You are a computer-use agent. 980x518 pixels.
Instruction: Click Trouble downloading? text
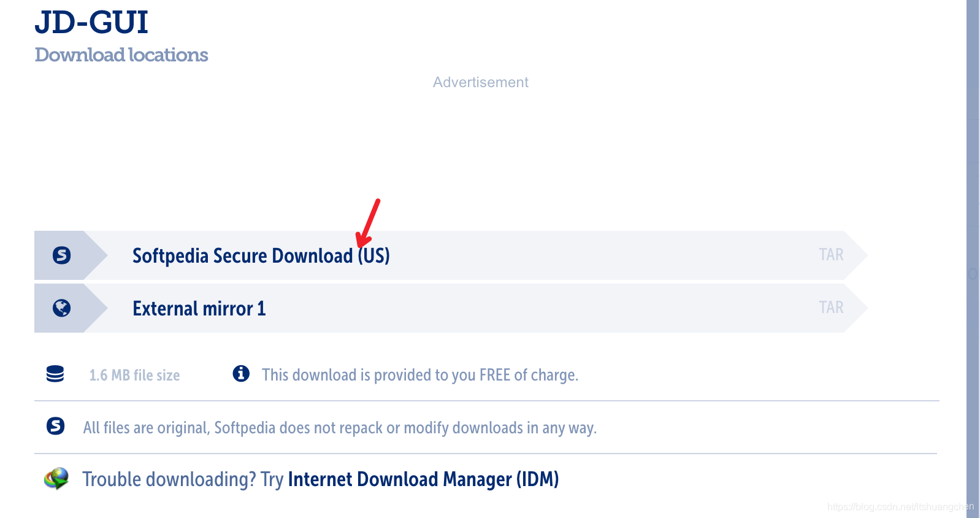click(x=169, y=479)
